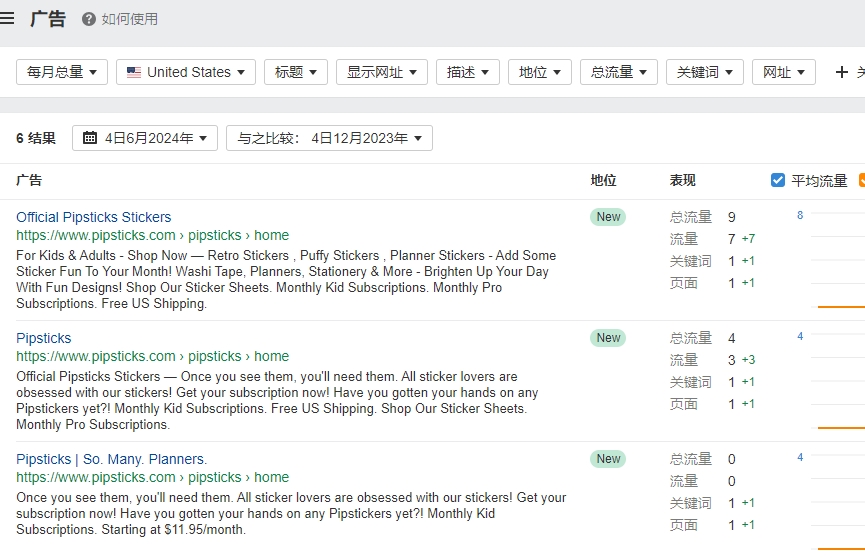Toggle the 平均流量 checkbox

pos(778,180)
